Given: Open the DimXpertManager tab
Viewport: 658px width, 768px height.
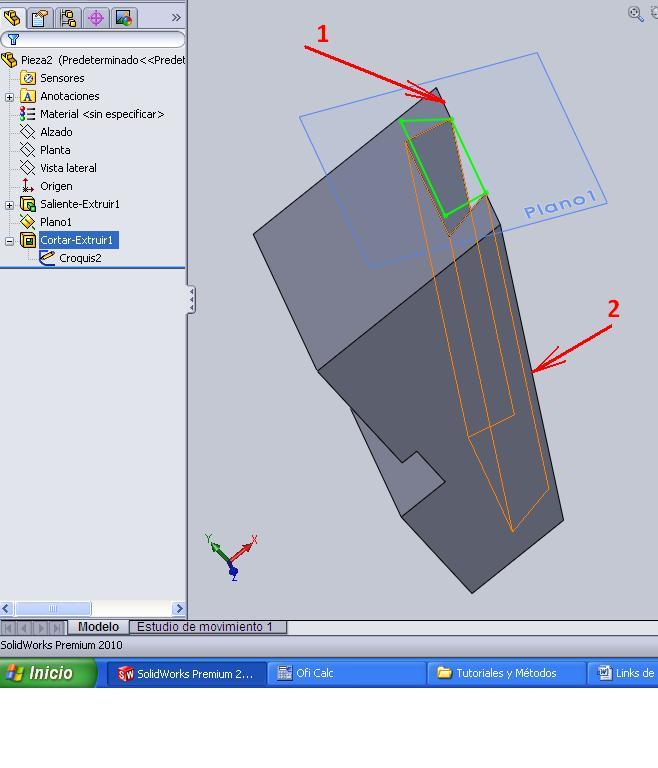Looking at the screenshot, I should 96,17.
